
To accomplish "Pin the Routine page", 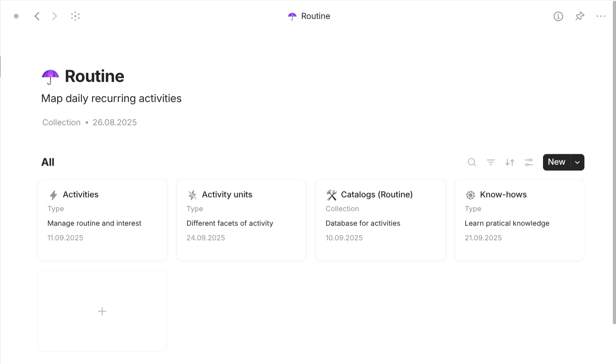I will point(579,16).
